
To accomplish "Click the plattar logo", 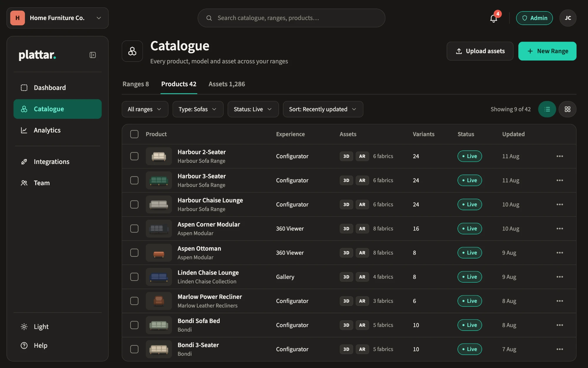I will tap(37, 55).
